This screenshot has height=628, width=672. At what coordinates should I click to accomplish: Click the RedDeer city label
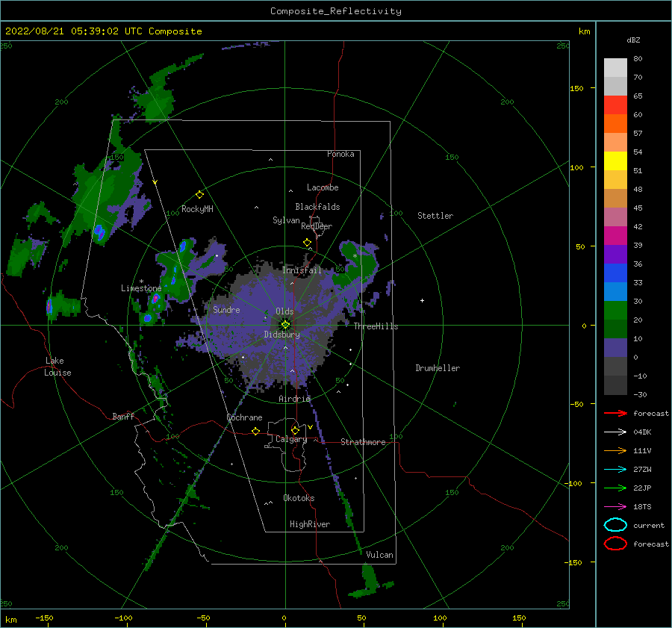coord(317,226)
